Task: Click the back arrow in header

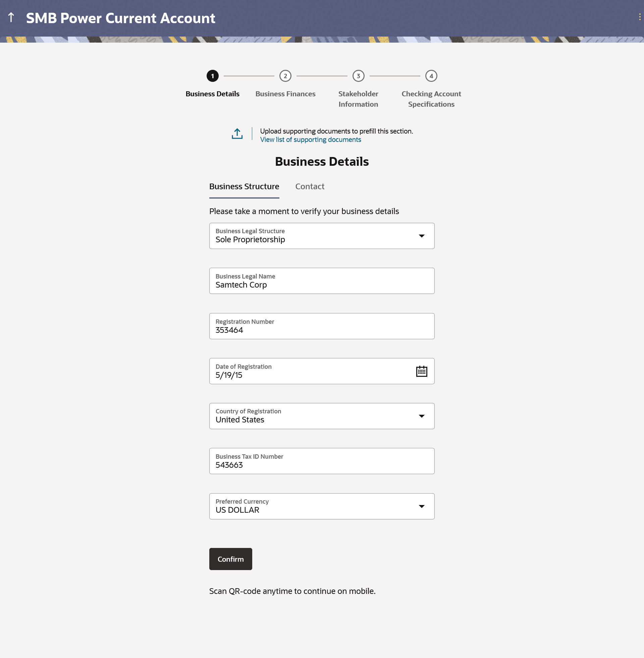Action: tap(11, 17)
